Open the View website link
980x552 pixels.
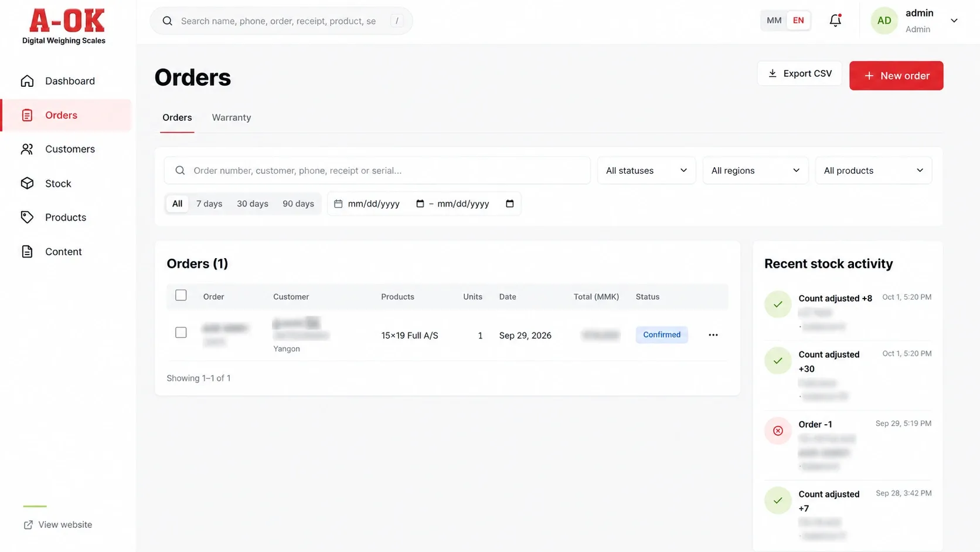pyautogui.click(x=58, y=524)
